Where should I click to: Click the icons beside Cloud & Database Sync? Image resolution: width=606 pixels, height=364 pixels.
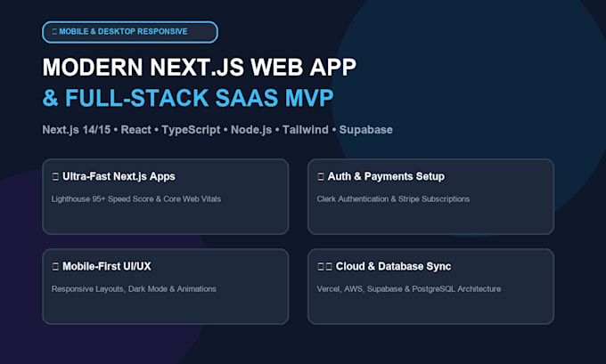point(324,267)
